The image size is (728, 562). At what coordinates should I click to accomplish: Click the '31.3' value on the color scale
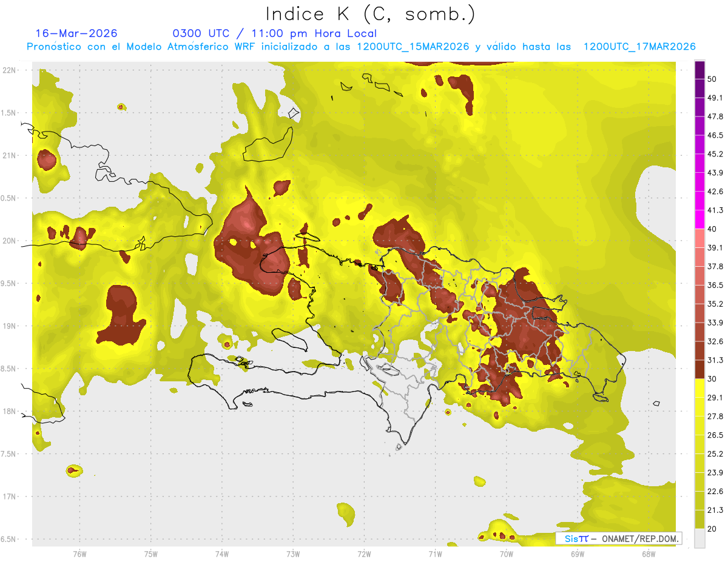pos(715,360)
